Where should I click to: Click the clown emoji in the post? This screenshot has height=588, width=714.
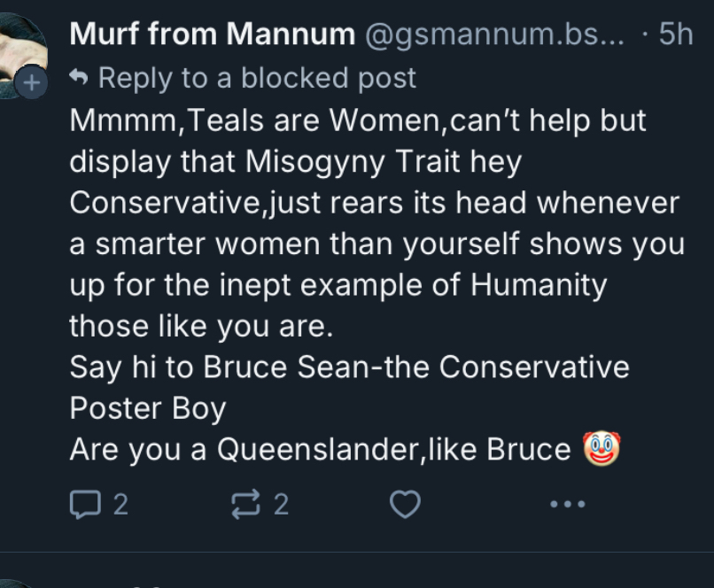(601, 449)
